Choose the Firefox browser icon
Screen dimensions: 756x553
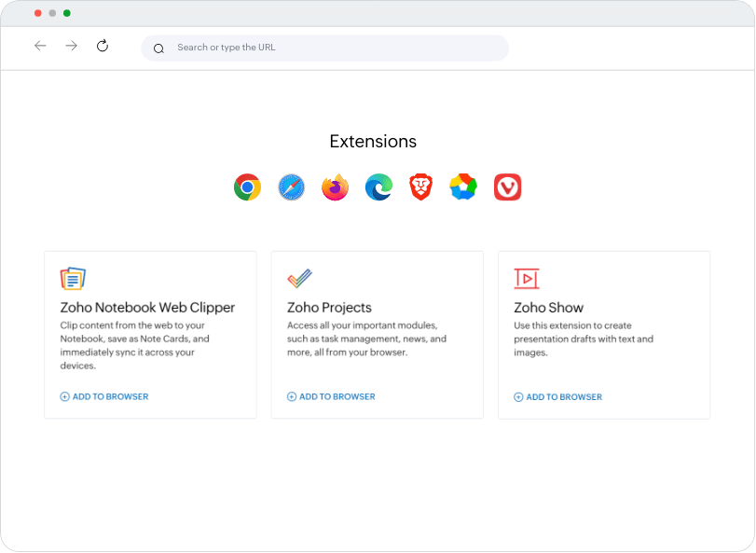tap(335, 187)
